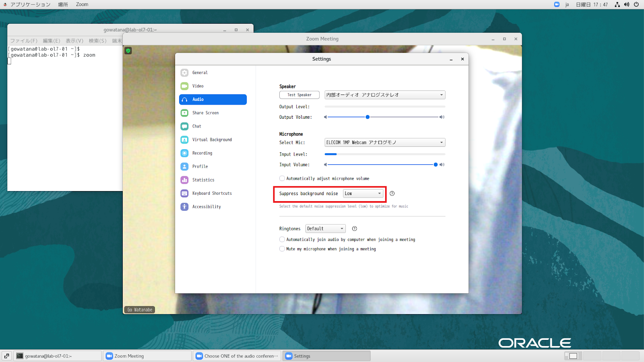This screenshot has width=644, height=362.
Task: Click the Profile person icon
Action: click(x=184, y=167)
